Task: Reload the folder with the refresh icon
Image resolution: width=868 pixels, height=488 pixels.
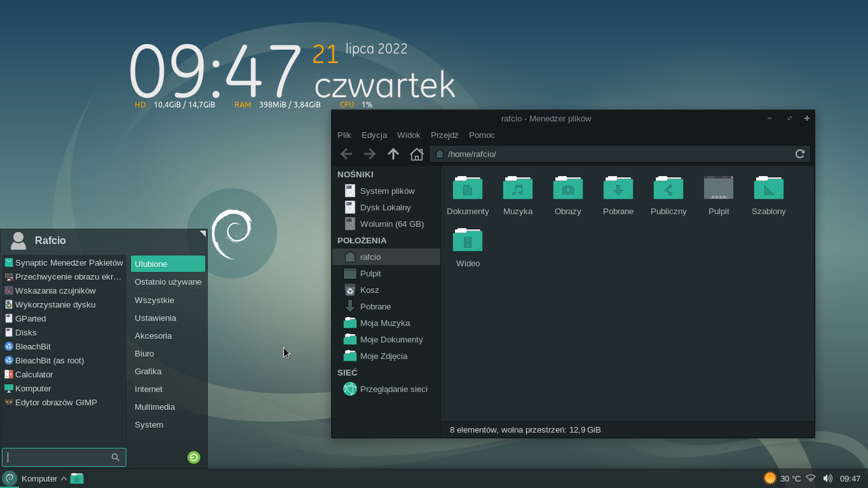Action: (x=800, y=154)
